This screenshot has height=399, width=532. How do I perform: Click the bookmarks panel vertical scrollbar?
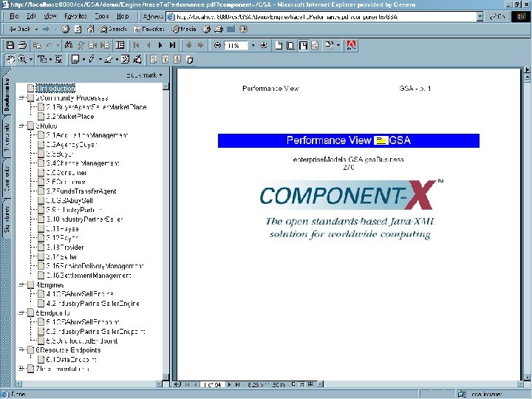pos(166,231)
